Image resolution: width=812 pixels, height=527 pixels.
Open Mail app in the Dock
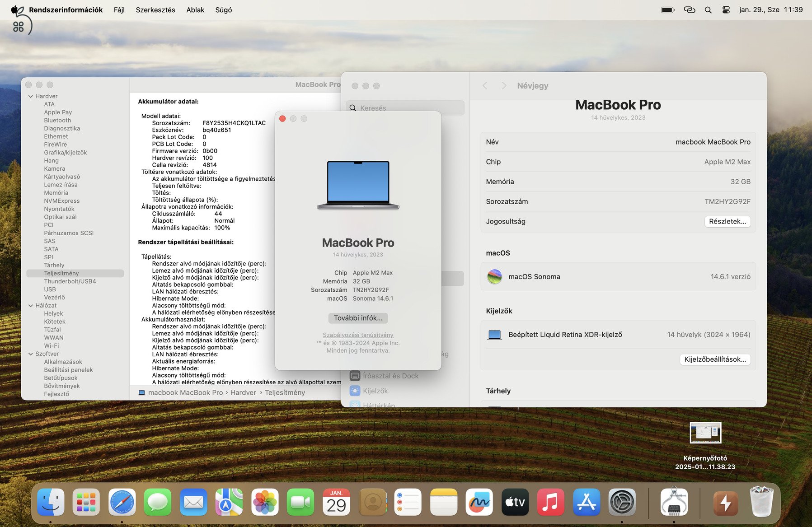pos(193,502)
